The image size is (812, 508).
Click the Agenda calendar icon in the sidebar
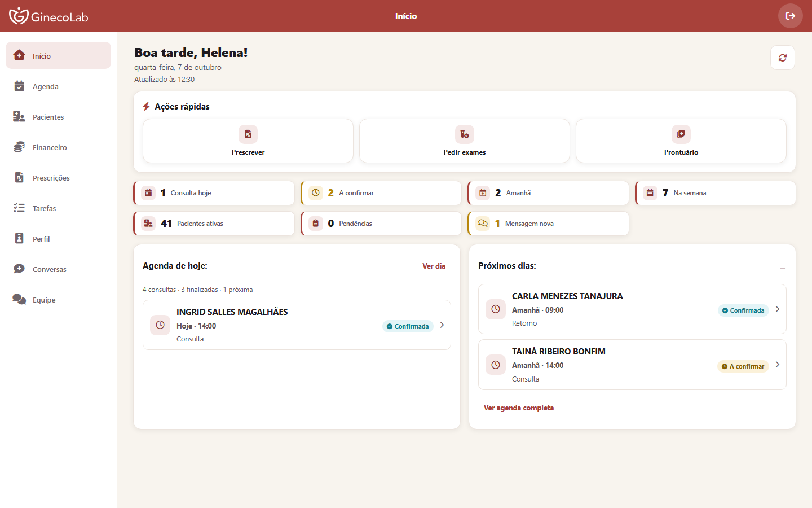coord(19,86)
